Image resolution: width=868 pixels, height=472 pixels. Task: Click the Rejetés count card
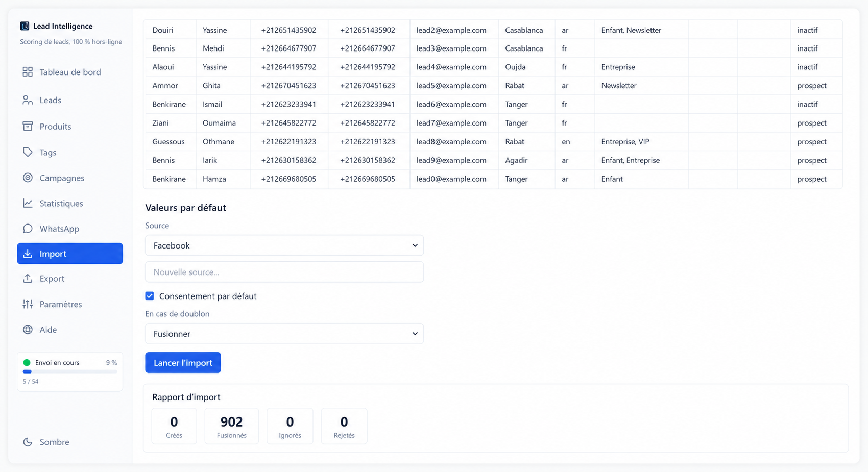tap(344, 426)
